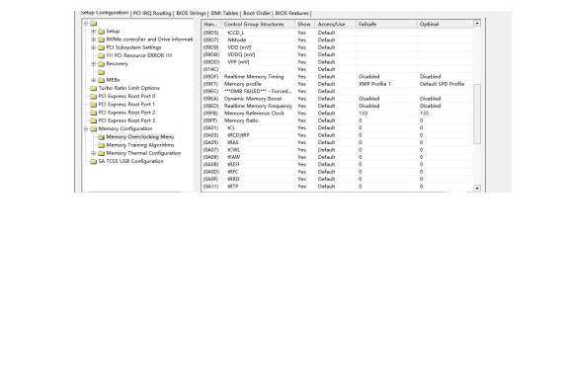Screen dimensions: 566x392
Task: Open the BIOS Strings tab
Action: [191, 14]
